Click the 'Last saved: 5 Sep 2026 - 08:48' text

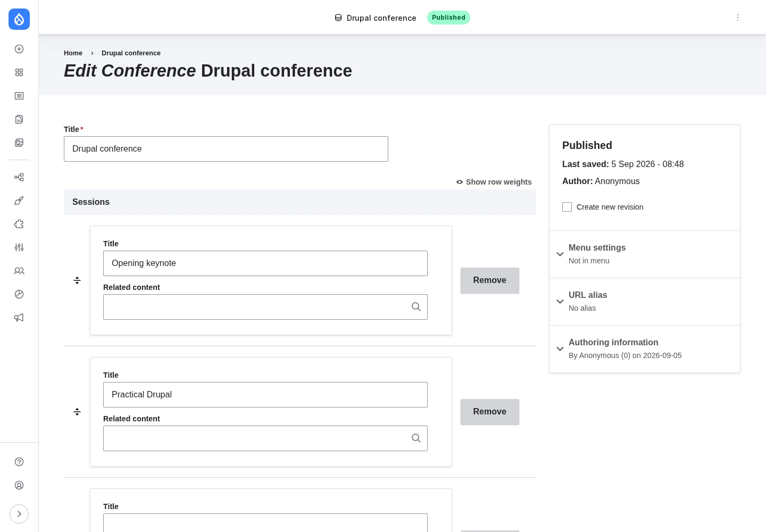(x=623, y=164)
